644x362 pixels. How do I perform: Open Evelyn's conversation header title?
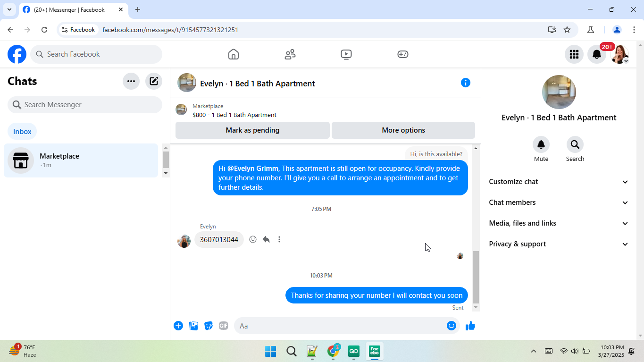pos(257,84)
